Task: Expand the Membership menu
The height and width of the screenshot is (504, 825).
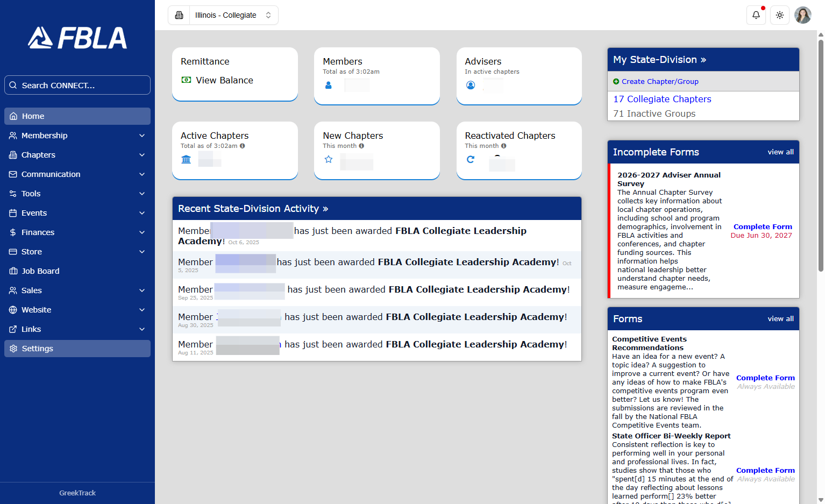Action: pos(77,136)
